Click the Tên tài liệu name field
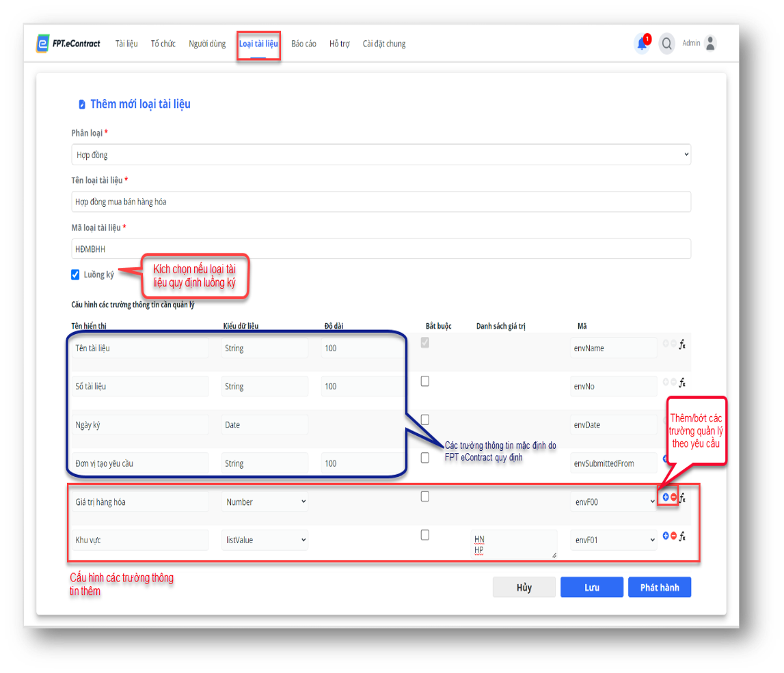Image resolution: width=784 pixels, height=673 pixels. point(140,348)
